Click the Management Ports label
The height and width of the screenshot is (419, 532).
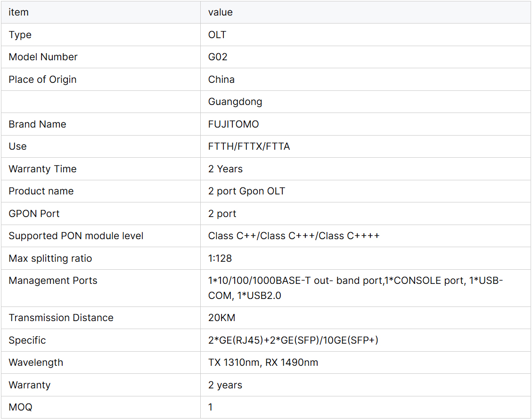click(53, 281)
